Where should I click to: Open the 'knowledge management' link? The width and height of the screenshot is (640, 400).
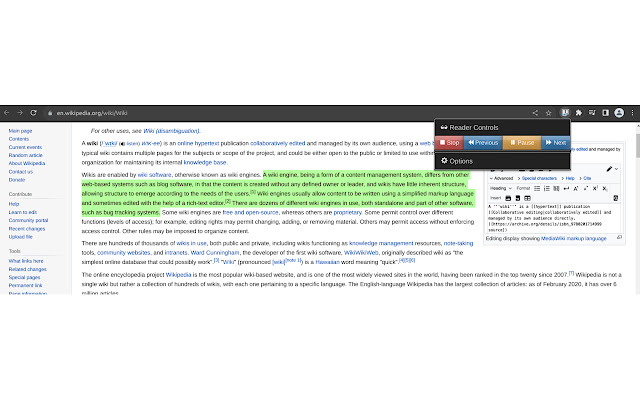click(381, 243)
